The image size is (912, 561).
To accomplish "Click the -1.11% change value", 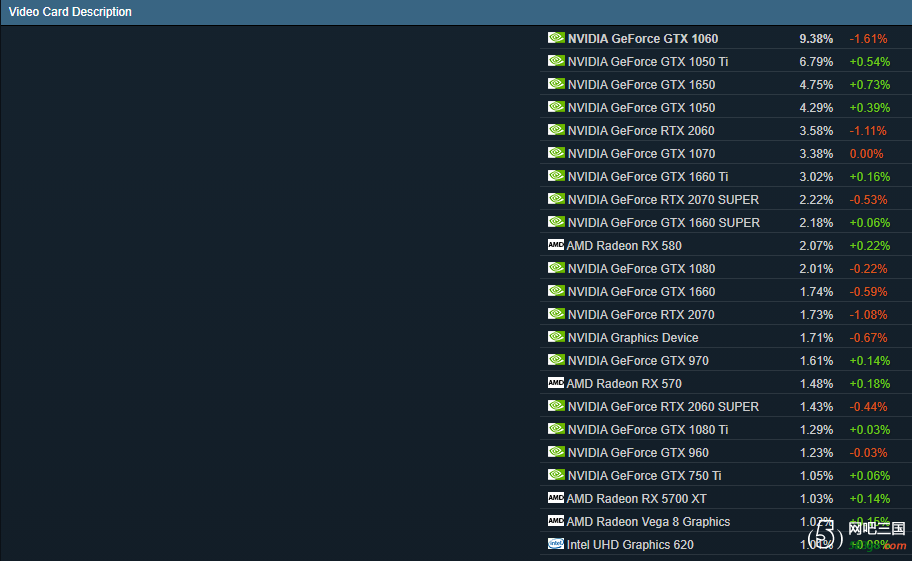I will click(x=868, y=131).
